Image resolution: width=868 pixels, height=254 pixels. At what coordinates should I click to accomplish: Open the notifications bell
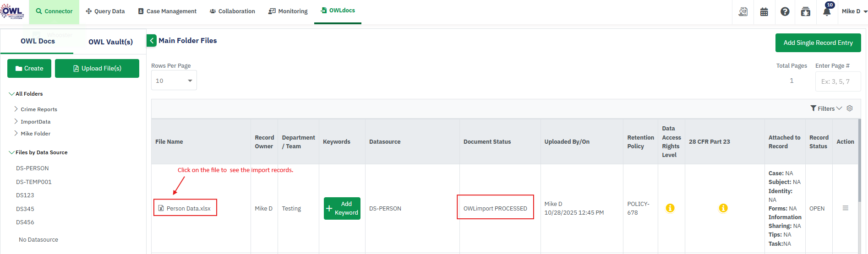click(x=827, y=12)
